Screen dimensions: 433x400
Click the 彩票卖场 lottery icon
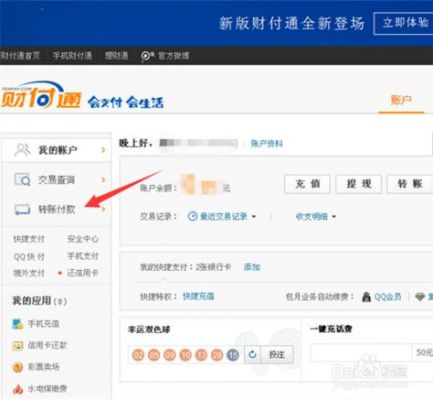tap(17, 367)
